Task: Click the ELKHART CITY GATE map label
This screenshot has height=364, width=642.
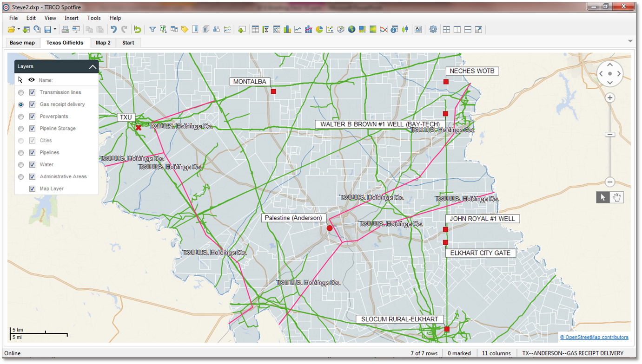Action: tap(480, 253)
